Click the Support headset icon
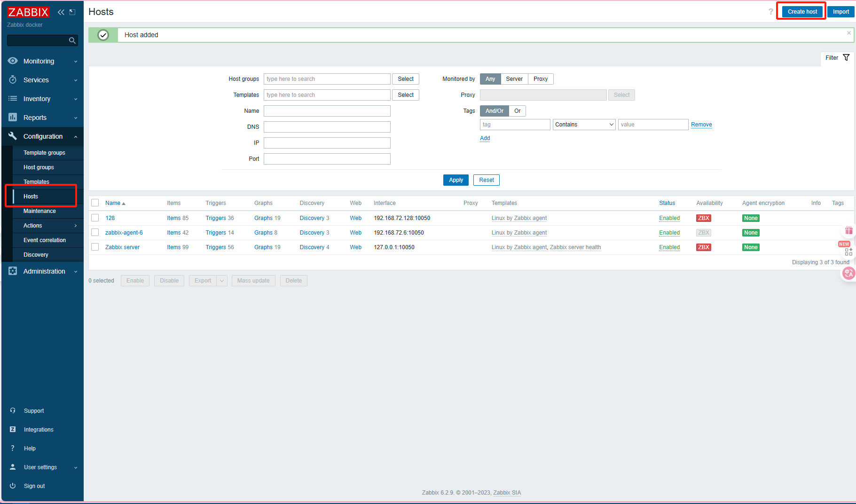This screenshot has width=856, height=504. pos(13,410)
